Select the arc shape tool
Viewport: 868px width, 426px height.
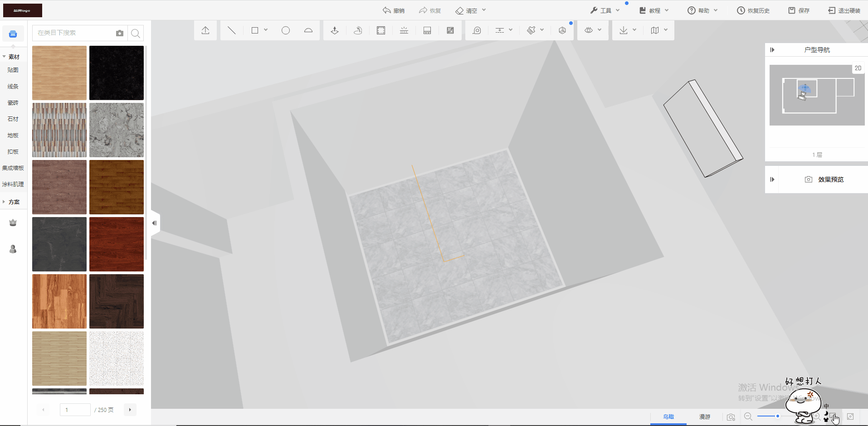tap(308, 30)
